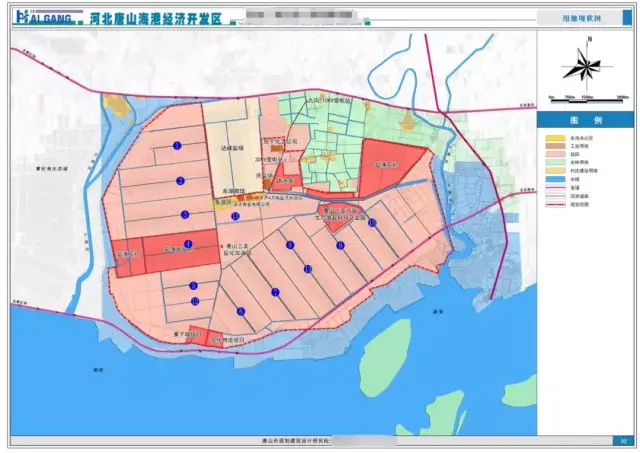The height and width of the screenshot is (453, 640).
Task: Click the blue circle marker 7
Action: coord(274,292)
